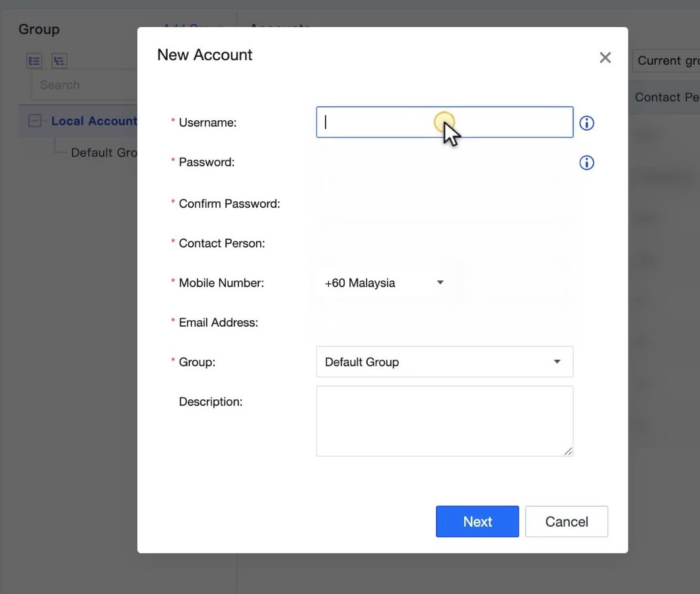
Task: Switch to tree view icon in Group panel
Action: [59, 61]
